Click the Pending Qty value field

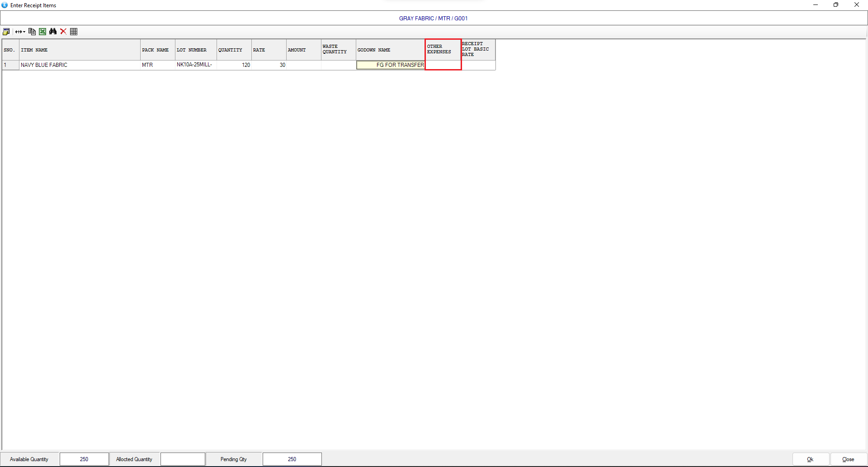pyautogui.click(x=292, y=459)
